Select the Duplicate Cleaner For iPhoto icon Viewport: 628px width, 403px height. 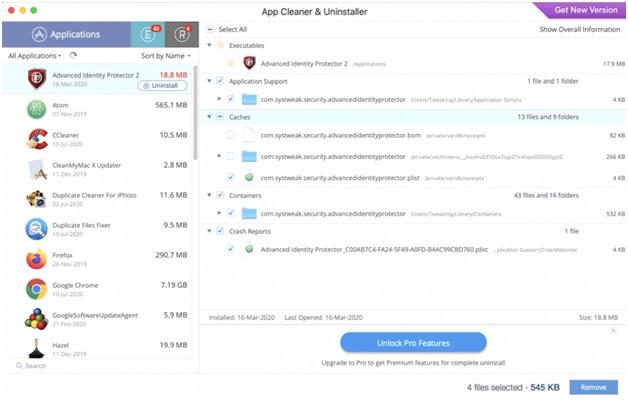[36, 199]
